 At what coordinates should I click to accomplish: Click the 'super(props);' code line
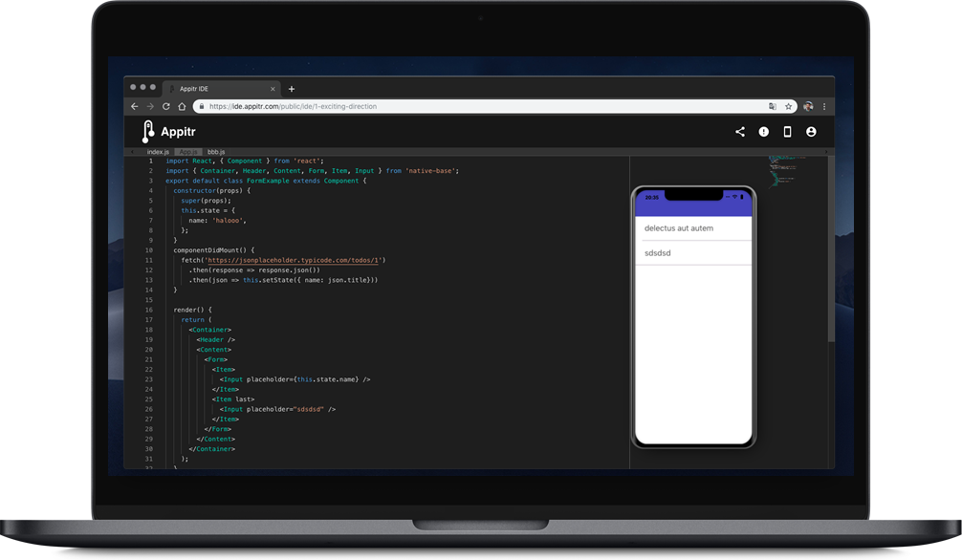click(207, 201)
